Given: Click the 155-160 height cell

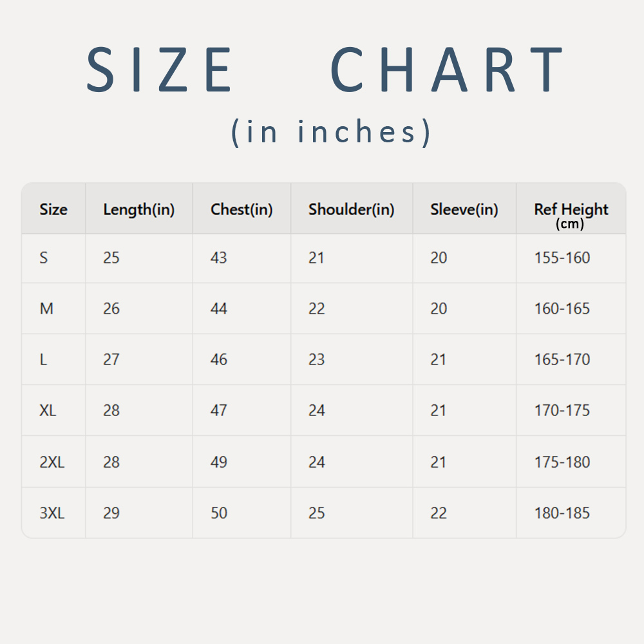Looking at the screenshot, I should [x=562, y=258].
